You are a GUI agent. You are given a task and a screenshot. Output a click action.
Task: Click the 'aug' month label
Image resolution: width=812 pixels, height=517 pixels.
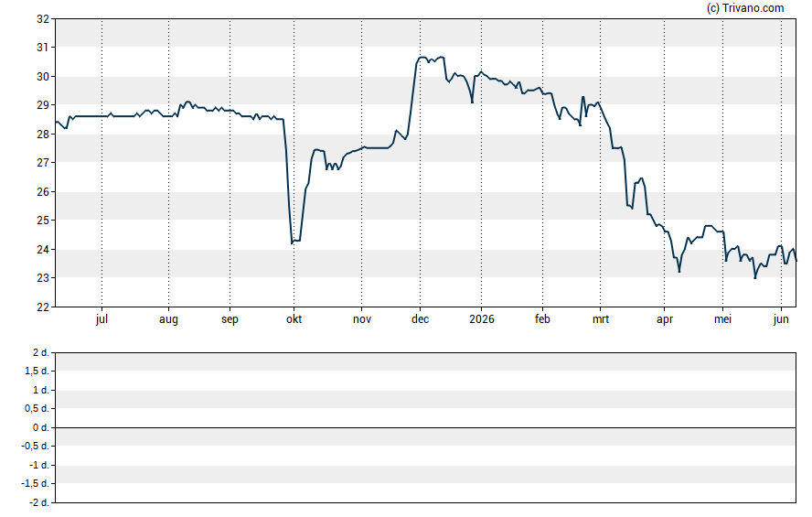coord(168,319)
